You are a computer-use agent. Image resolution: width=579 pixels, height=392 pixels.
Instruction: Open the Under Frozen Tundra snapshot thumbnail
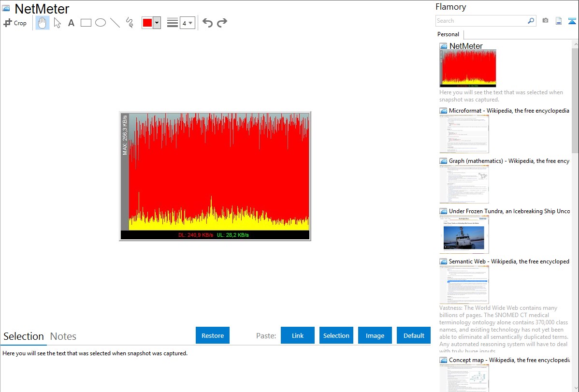pyautogui.click(x=464, y=234)
